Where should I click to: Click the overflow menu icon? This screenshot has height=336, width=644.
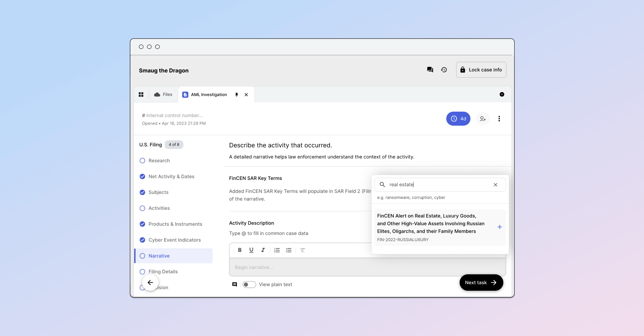(499, 118)
